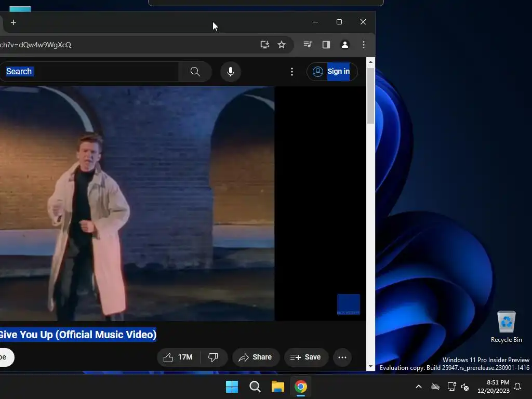Click the video title text
The height and width of the screenshot is (399, 532).
click(78, 335)
